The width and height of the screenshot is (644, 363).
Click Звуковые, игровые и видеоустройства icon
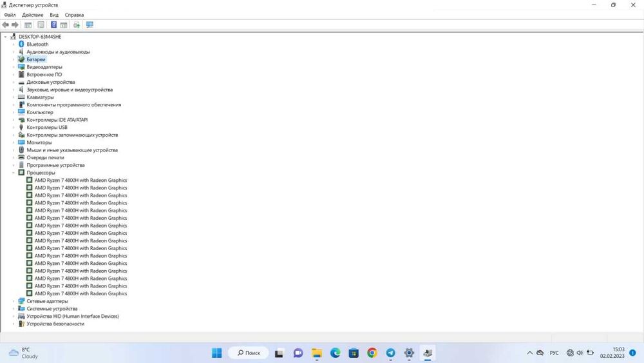(x=21, y=90)
